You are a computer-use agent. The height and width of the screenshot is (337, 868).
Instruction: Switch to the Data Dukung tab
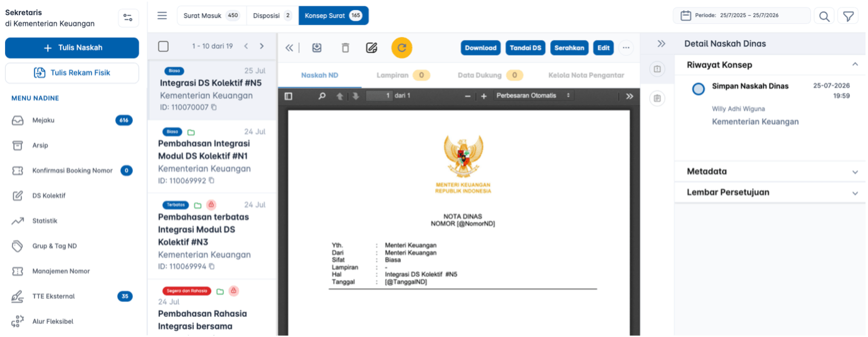[x=490, y=75]
